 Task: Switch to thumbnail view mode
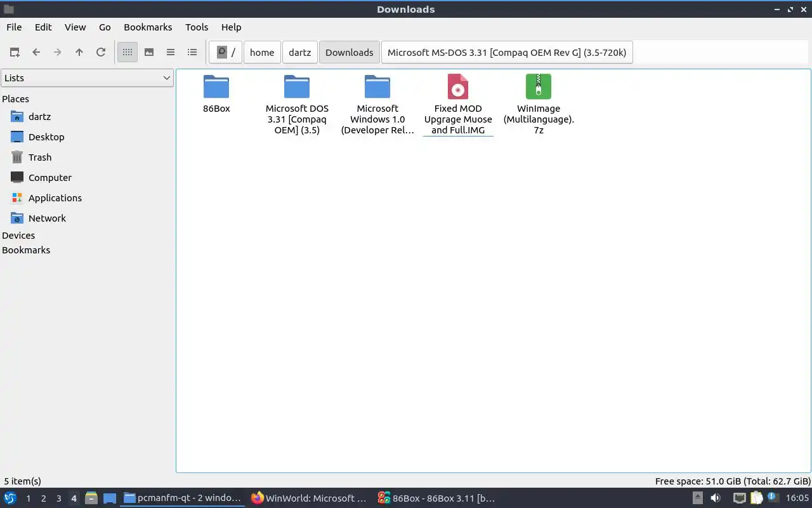(149, 52)
